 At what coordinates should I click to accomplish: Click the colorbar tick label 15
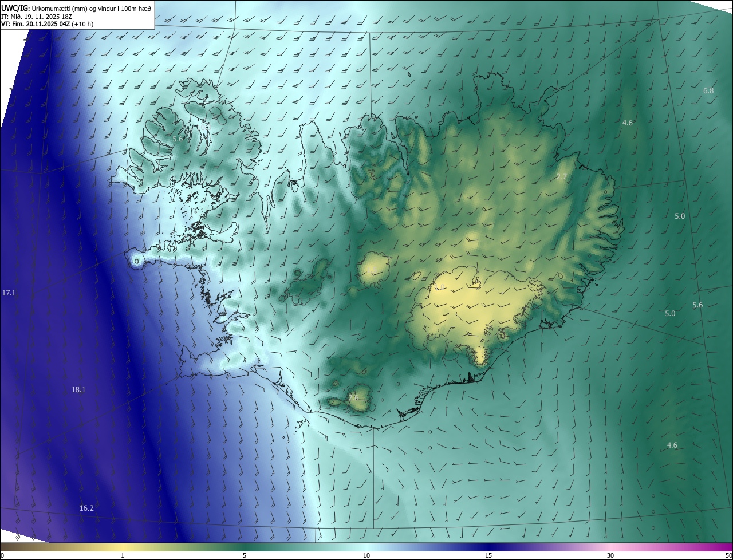point(488,556)
